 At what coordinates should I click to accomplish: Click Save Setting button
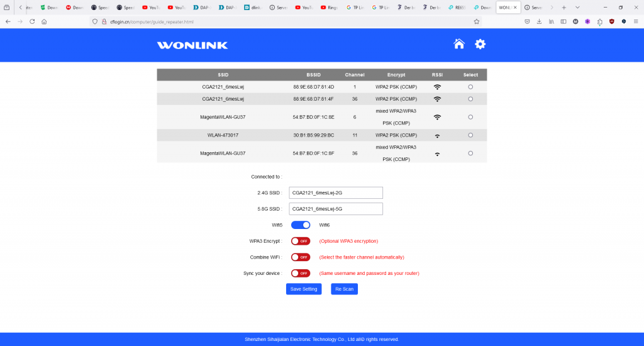tap(304, 289)
